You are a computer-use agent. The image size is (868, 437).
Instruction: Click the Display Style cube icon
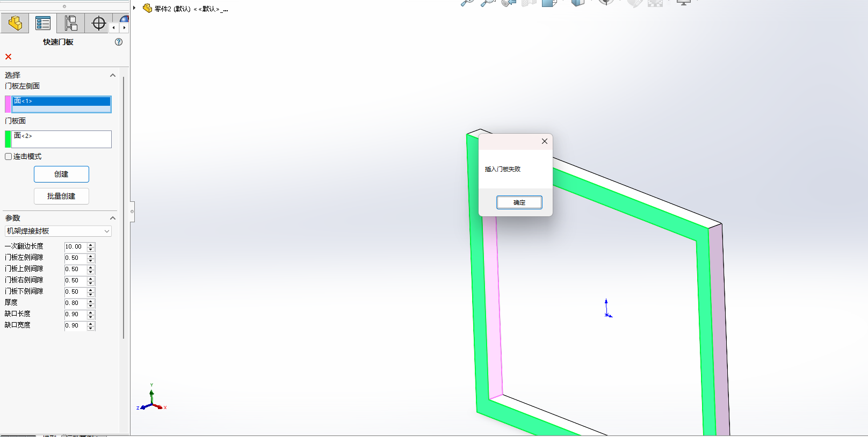pos(578,2)
